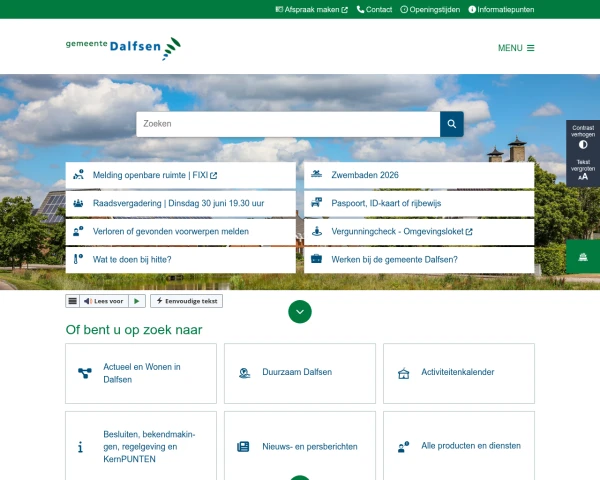Enable Eenvoudige tekst mode
600x480 pixels.
pos(186,301)
